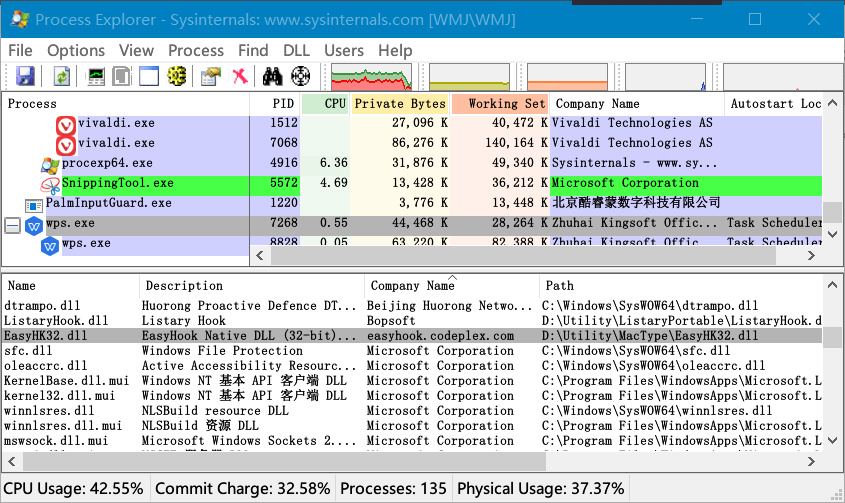This screenshot has height=503, width=845.
Task: Click process pane left horizontal scroll arrow
Action: (x=260, y=256)
